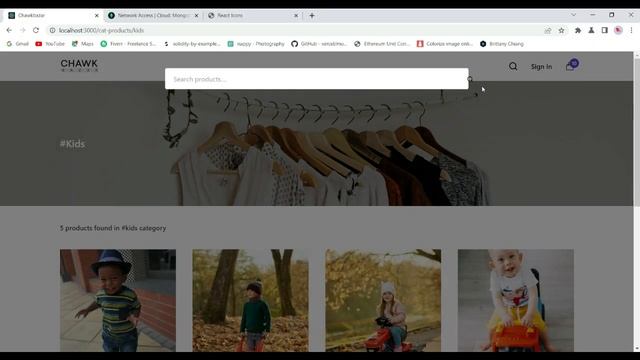Toggle the browser side panel icon

click(604, 30)
